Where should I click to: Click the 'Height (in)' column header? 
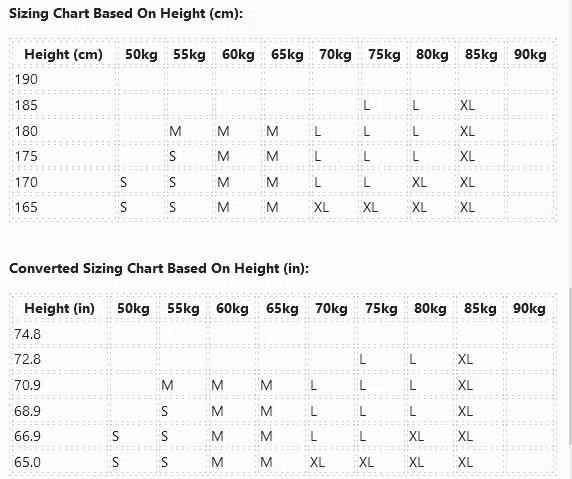click(59, 308)
